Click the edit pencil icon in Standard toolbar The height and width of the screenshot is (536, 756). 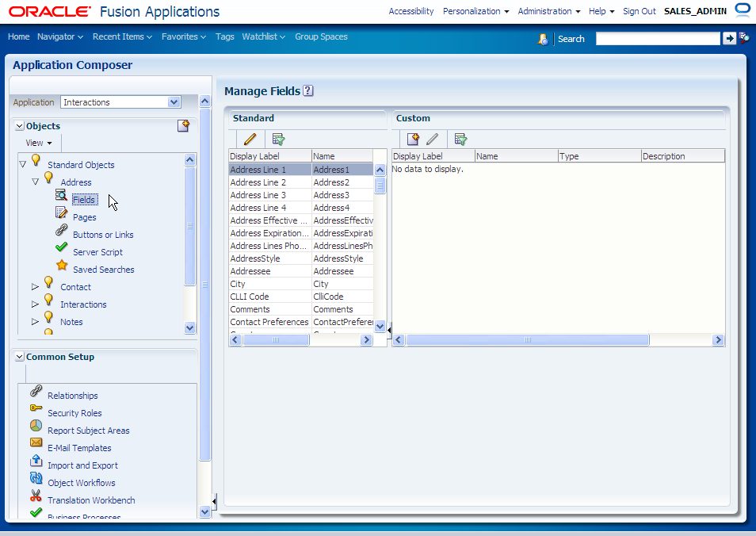tap(250, 139)
